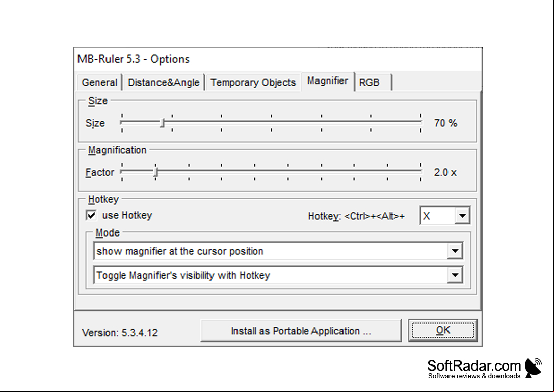Click the Magnification group label
Image resolution: width=554 pixels, height=392 pixels.
point(117,150)
